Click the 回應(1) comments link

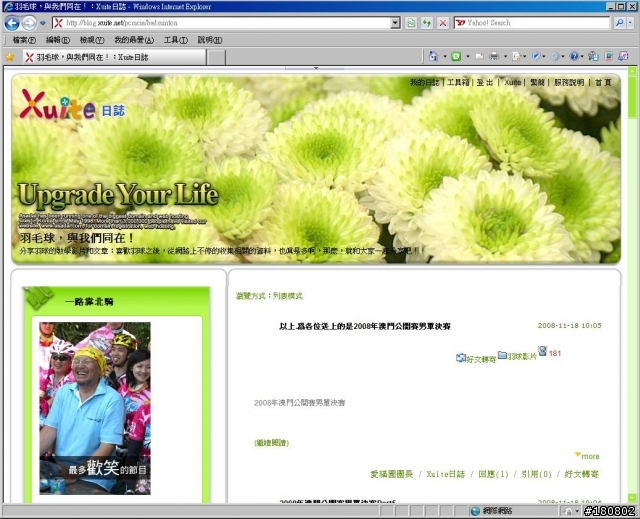(493, 474)
